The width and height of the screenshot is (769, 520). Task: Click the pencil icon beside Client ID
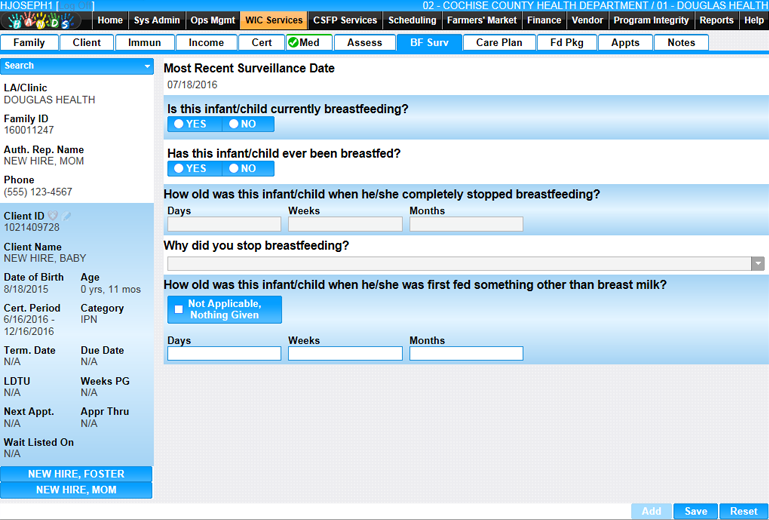tap(67, 215)
